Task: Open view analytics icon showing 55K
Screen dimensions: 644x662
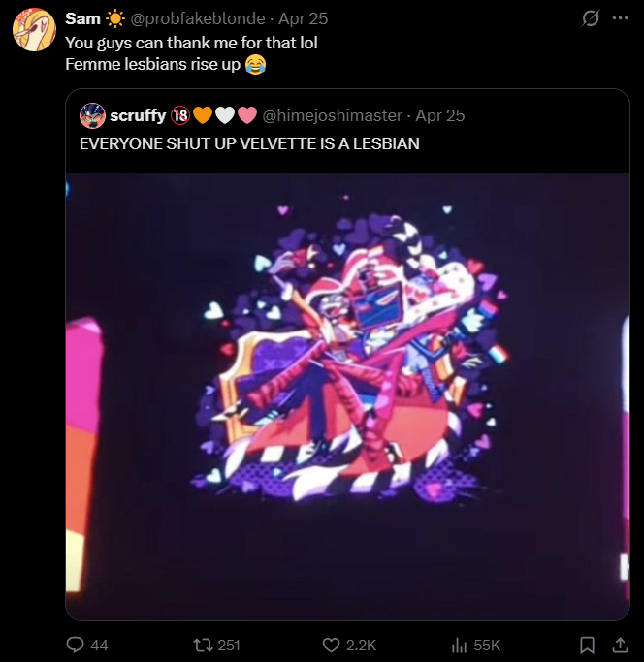Action: click(x=460, y=645)
